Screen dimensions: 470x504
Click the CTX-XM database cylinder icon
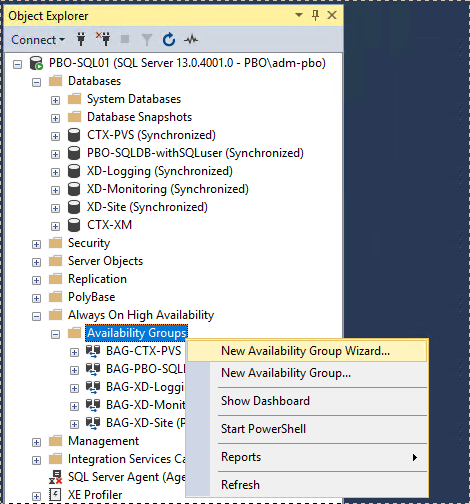coord(74,225)
